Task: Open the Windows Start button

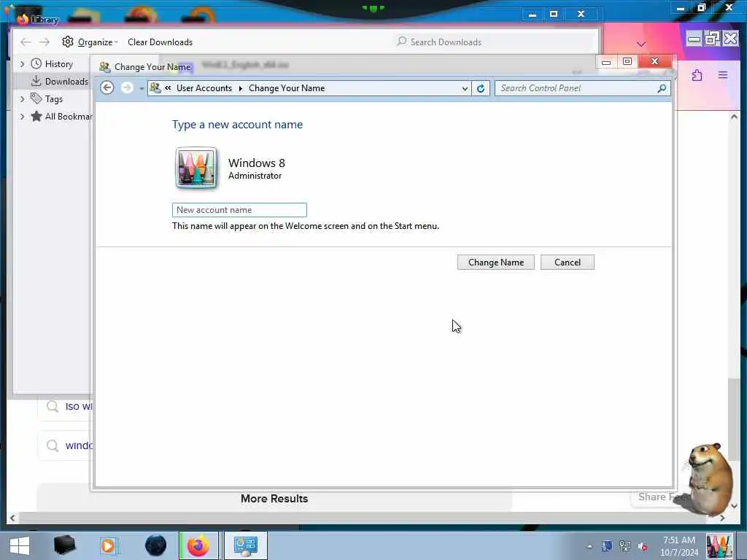Action: coord(20,545)
